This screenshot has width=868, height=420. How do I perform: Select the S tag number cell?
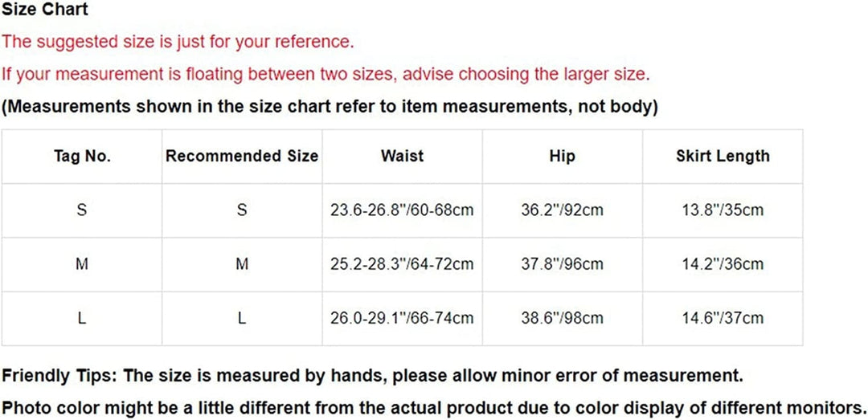point(82,210)
